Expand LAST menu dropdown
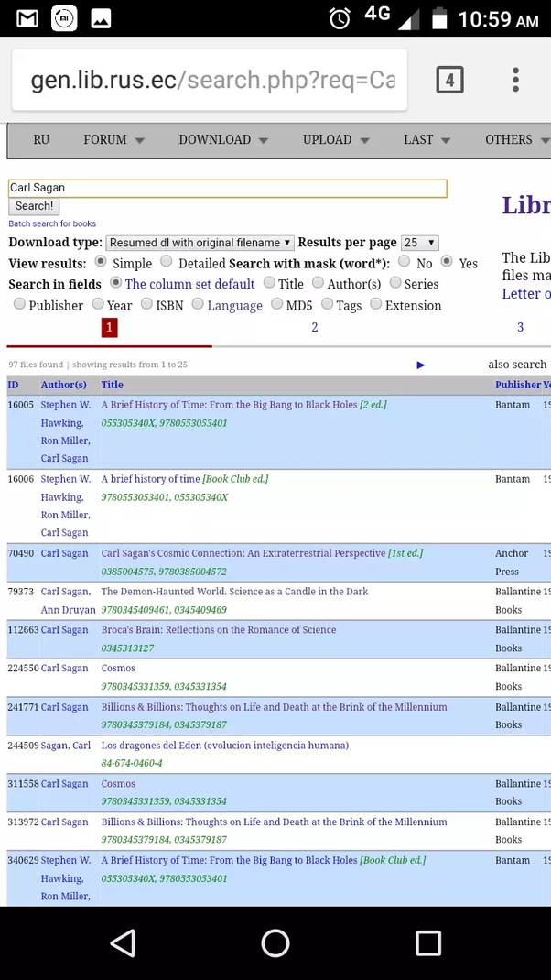The width and height of the screenshot is (551, 980). tap(427, 139)
